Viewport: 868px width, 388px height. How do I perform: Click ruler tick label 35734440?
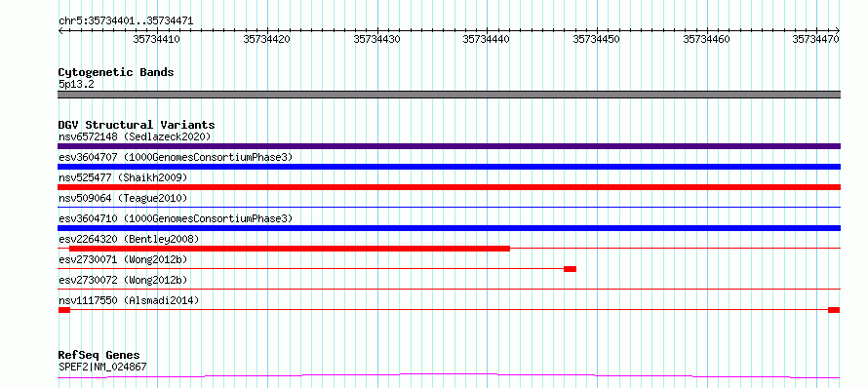coord(486,39)
